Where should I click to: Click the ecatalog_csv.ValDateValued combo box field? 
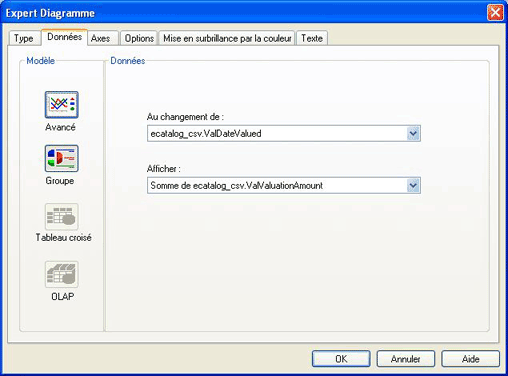[x=284, y=134]
